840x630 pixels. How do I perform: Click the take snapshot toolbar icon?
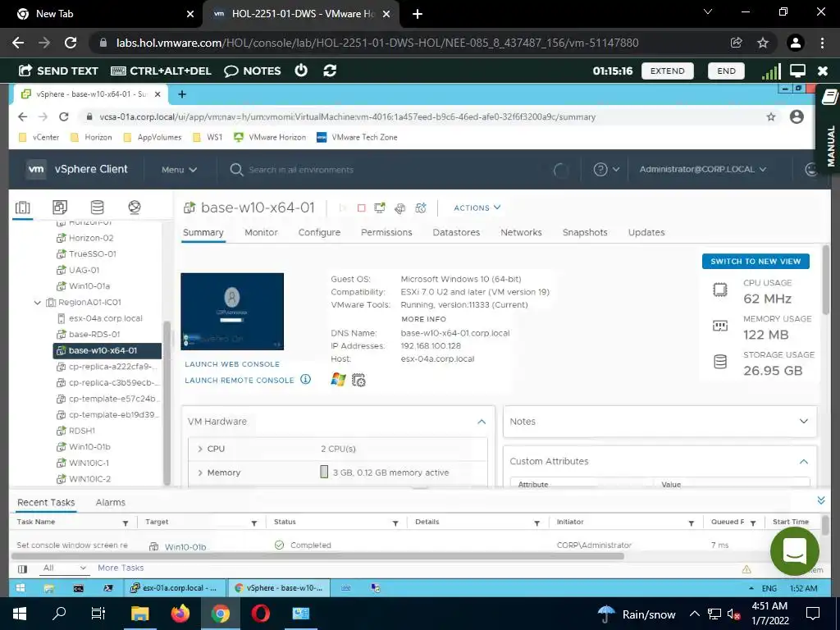pyautogui.click(x=421, y=208)
